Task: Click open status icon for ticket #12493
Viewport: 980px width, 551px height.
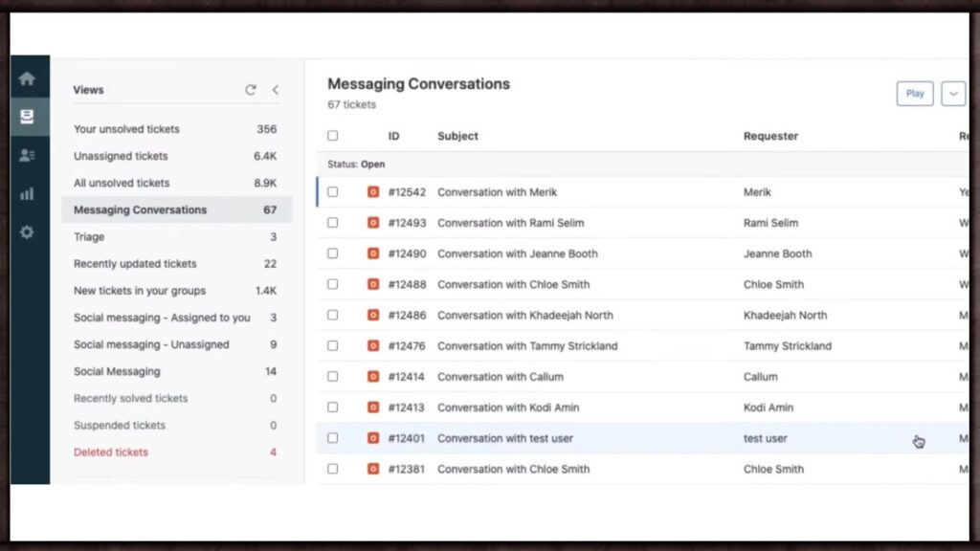Action: pyautogui.click(x=373, y=222)
